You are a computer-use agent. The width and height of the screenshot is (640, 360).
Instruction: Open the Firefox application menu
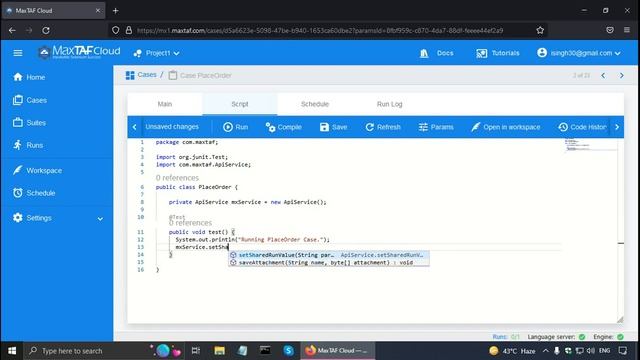[x=627, y=30]
